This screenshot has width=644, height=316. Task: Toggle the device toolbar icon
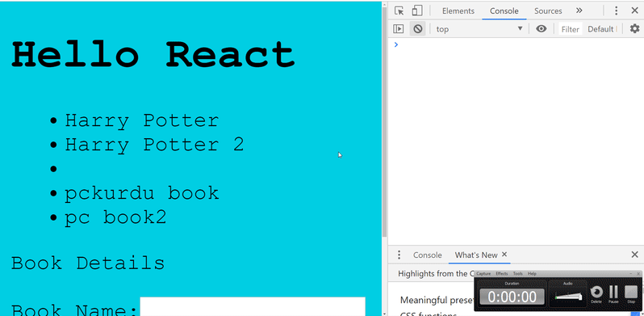pyautogui.click(x=417, y=11)
